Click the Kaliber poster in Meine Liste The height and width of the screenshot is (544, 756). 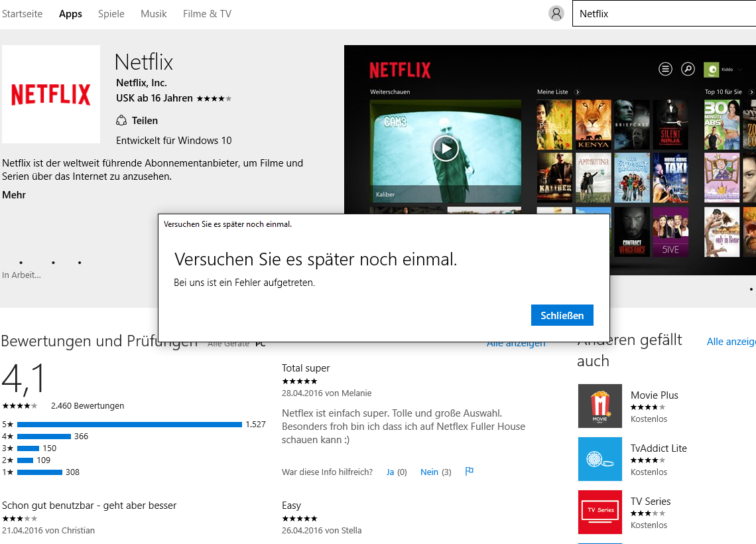coord(554,178)
